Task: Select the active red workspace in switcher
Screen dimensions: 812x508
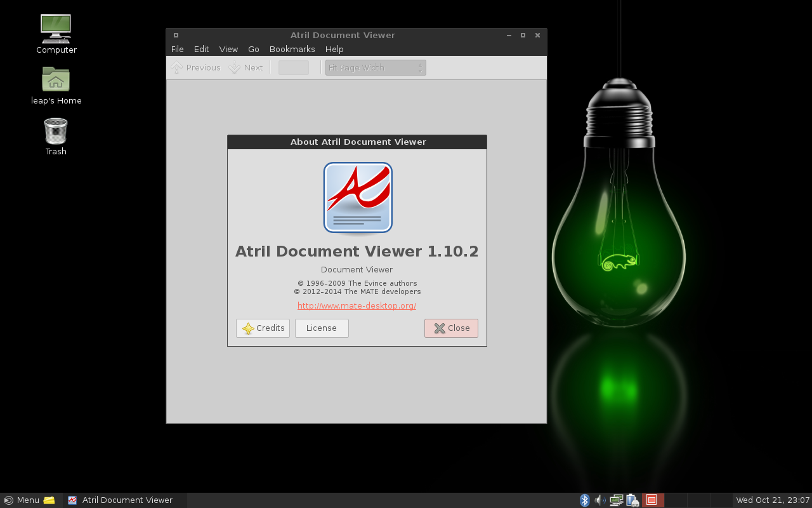Action: click(x=653, y=500)
